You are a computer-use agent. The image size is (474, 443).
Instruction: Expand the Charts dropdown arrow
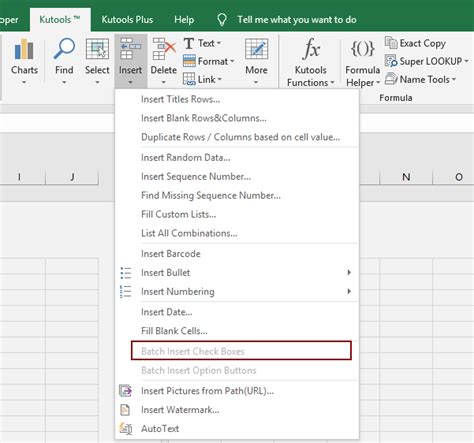pos(24,82)
